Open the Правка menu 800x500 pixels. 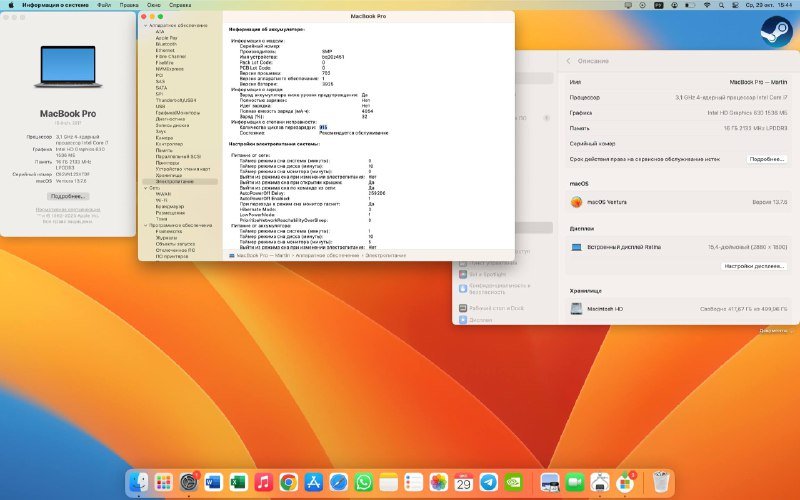[x=129, y=5]
